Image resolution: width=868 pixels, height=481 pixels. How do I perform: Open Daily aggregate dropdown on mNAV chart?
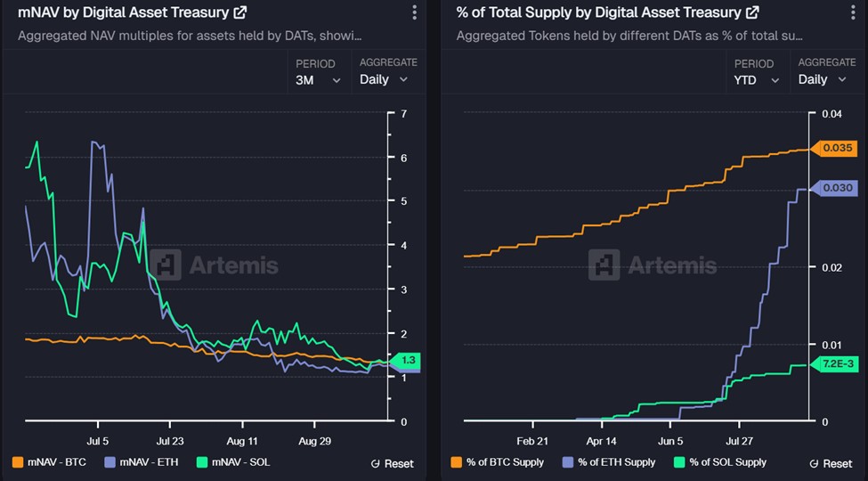[x=384, y=79]
